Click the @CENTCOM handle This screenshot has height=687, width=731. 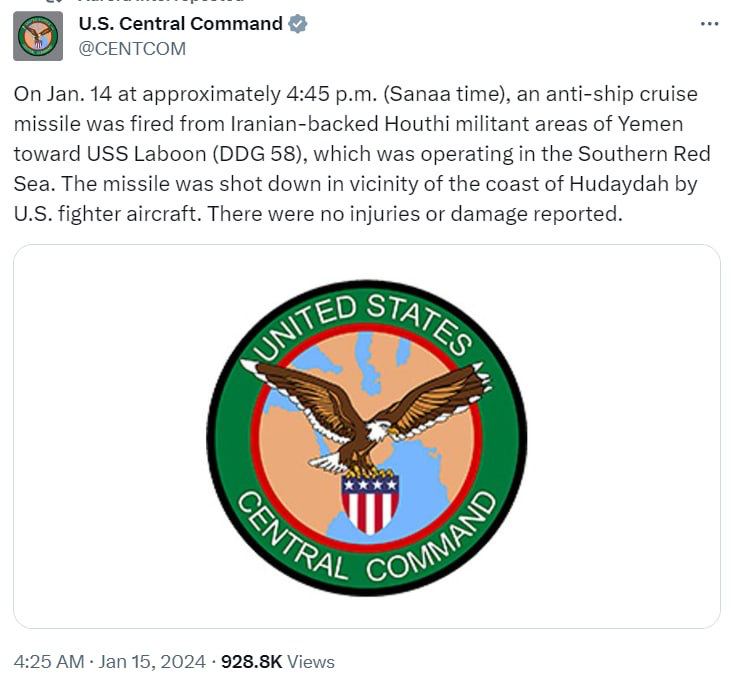pos(132,48)
